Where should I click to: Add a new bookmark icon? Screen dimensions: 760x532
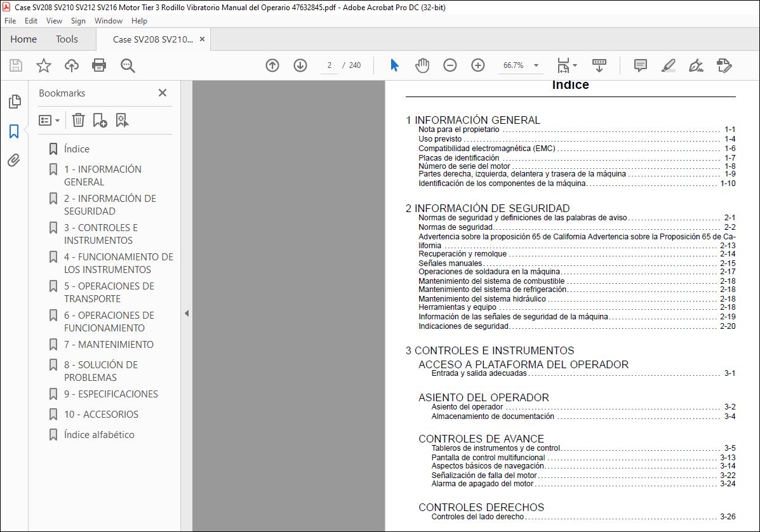[x=100, y=120]
